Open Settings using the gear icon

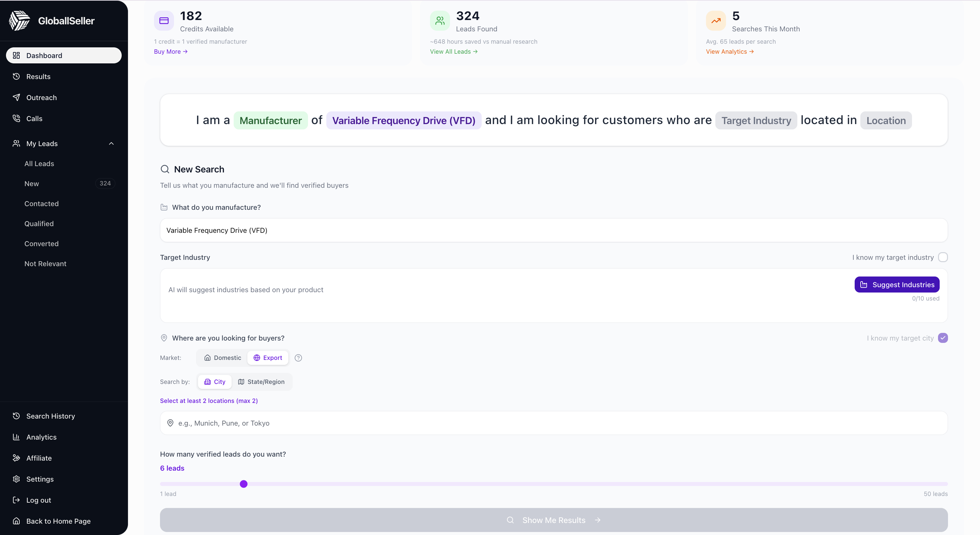coord(16,479)
